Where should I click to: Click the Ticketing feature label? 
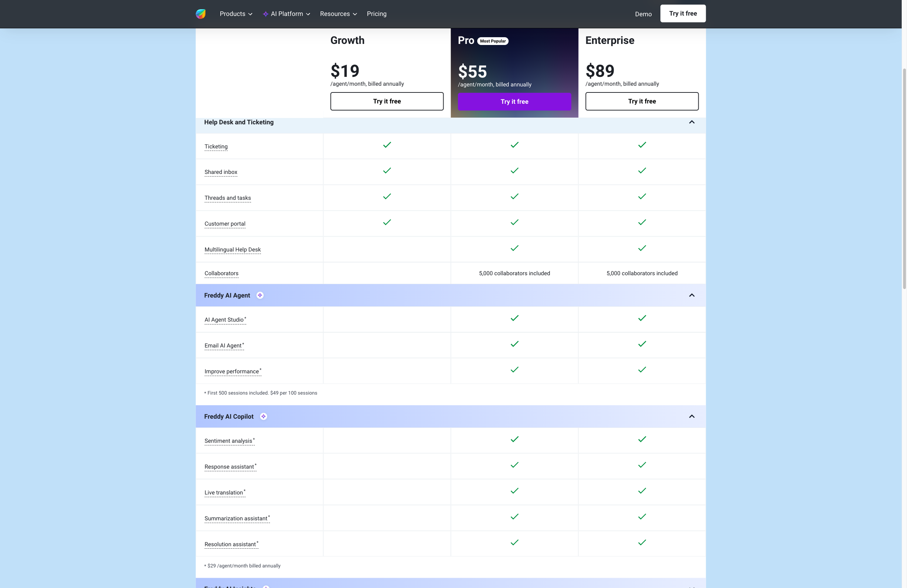point(216,146)
